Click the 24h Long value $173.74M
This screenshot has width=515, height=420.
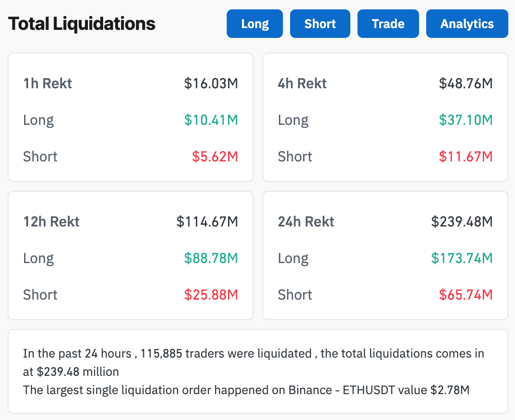coord(461,258)
